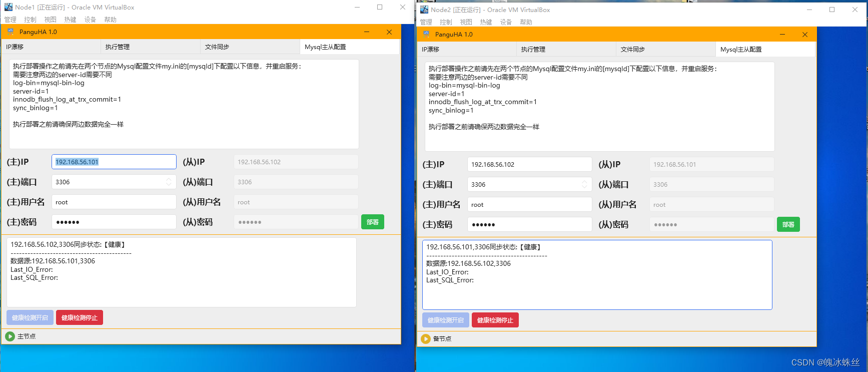Click the sync status log box in Node2
The height and width of the screenshot is (372, 868).
(x=597, y=275)
